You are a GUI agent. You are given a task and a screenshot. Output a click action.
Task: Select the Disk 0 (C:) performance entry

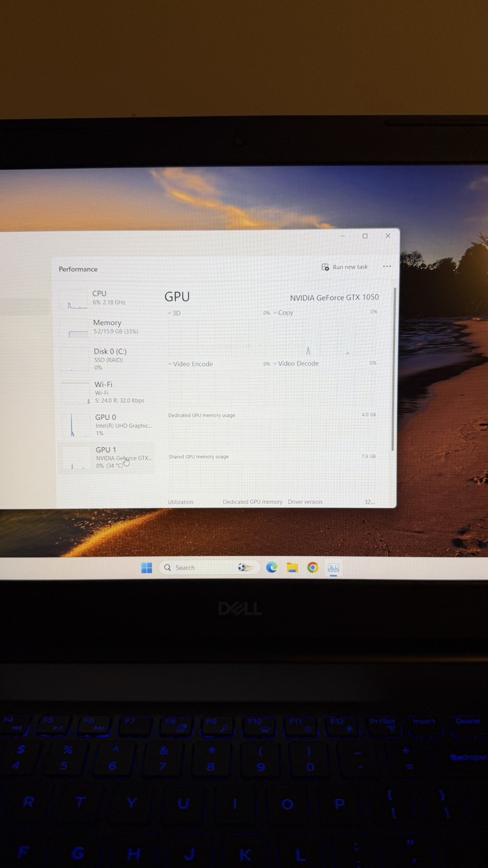107,359
